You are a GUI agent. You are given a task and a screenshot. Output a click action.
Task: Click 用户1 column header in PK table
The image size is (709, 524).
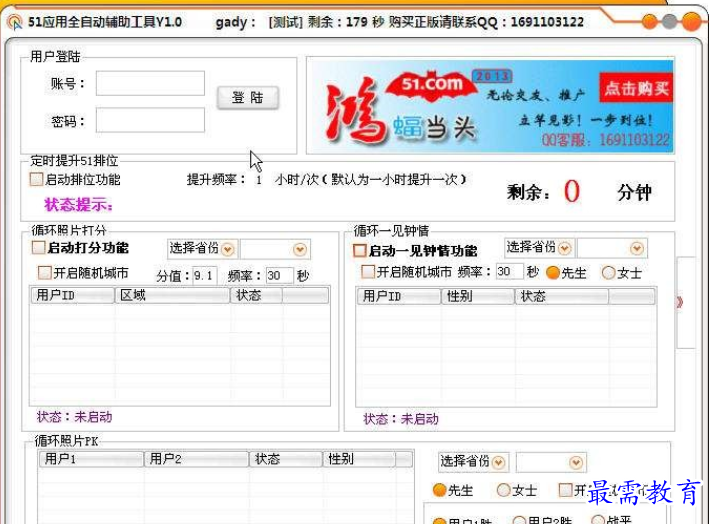point(91,459)
